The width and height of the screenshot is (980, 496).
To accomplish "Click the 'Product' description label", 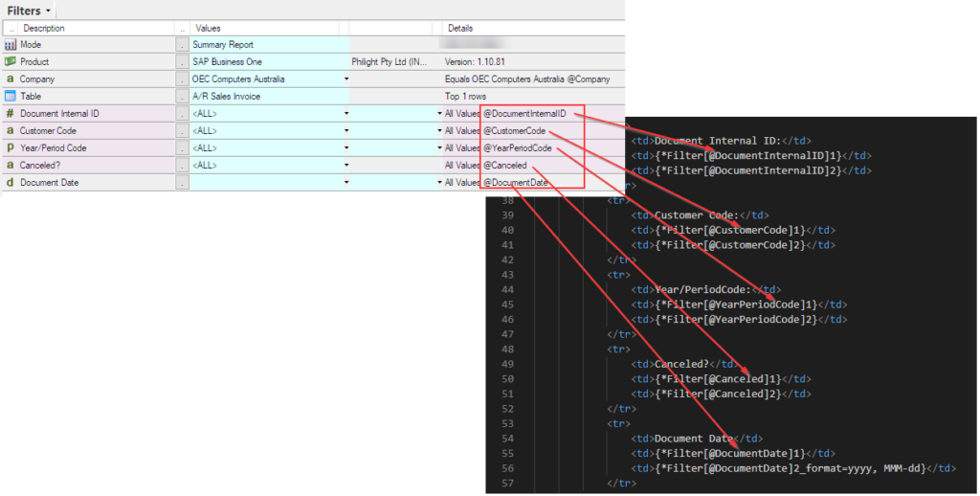I will pyautogui.click(x=34, y=61).
